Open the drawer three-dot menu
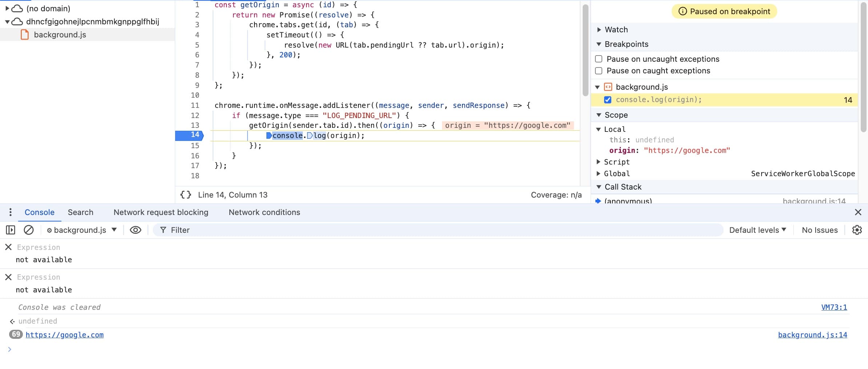The width and height of the screenshot is (868, 369). tap(11, 212)
